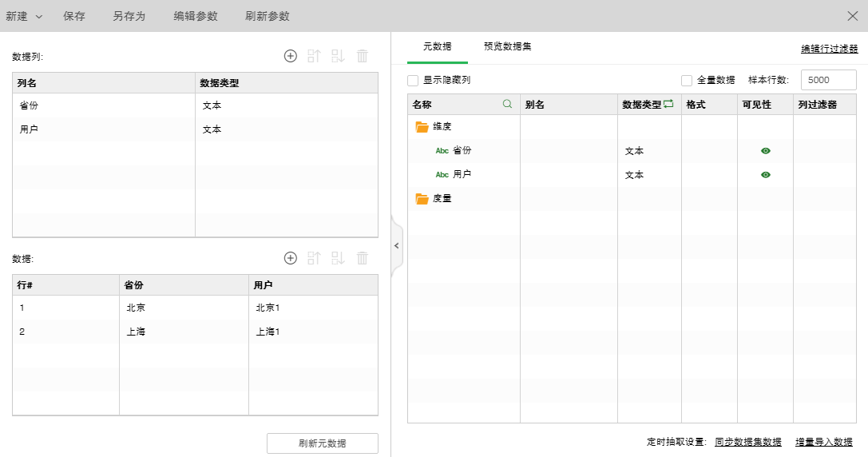Delete selected row in 数据 section
Viewport: 868px width, 457px height.
tap(363, 258)
